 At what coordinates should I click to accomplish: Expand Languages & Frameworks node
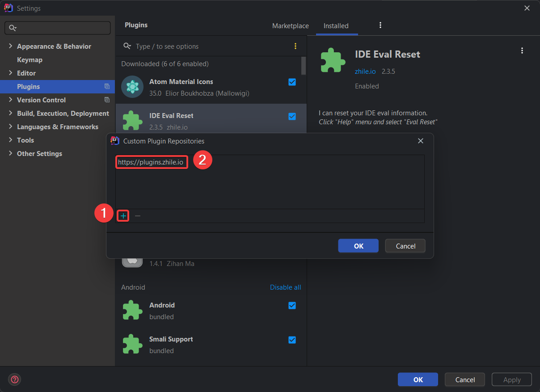11,126
